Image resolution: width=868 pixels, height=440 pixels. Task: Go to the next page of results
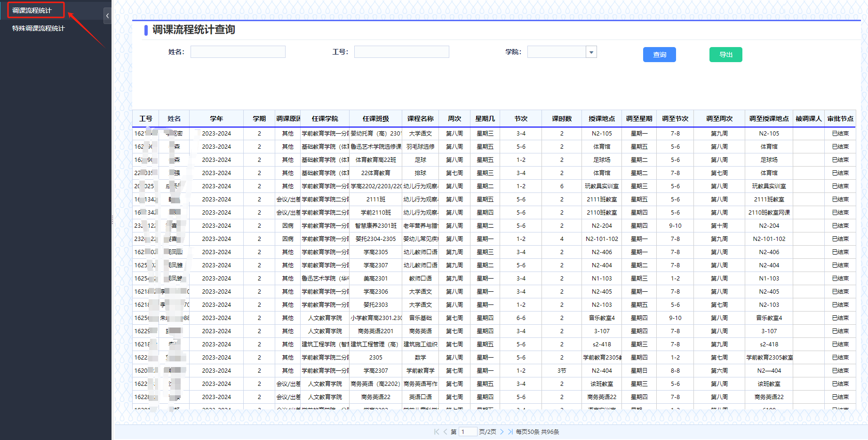[502, 432]
